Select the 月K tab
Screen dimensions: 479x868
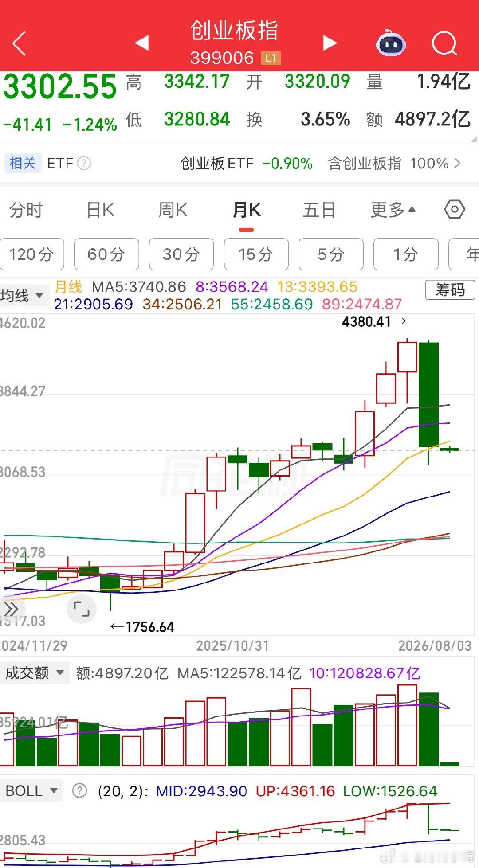247,210
